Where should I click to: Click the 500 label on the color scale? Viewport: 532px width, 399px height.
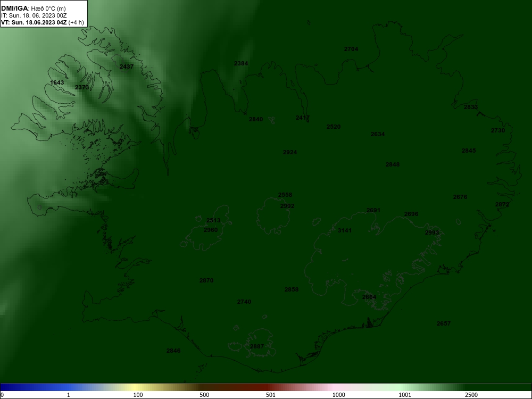point(204,395)
